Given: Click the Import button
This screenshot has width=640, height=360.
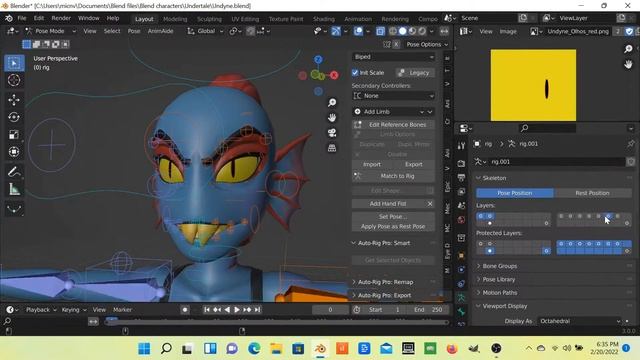Looking at the screenshot, I should click(x=372, y=164).
